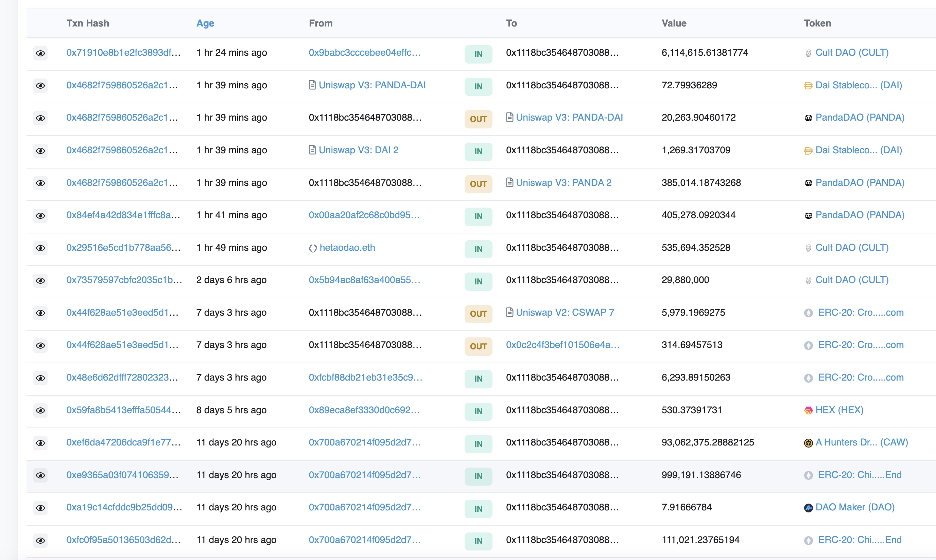Open hetaodao.eth address link
The height and width of the screenshot is (560, 936).
[347, 247]
